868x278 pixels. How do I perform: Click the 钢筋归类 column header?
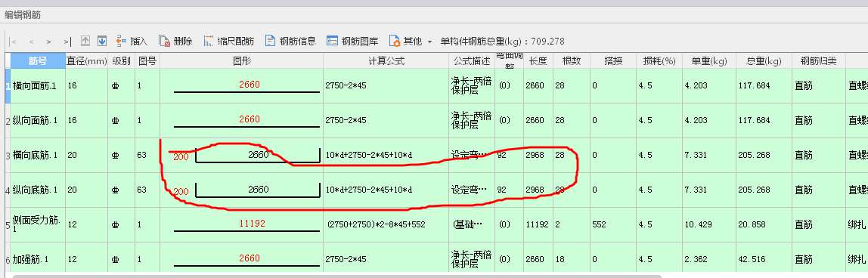pos(819,60)
